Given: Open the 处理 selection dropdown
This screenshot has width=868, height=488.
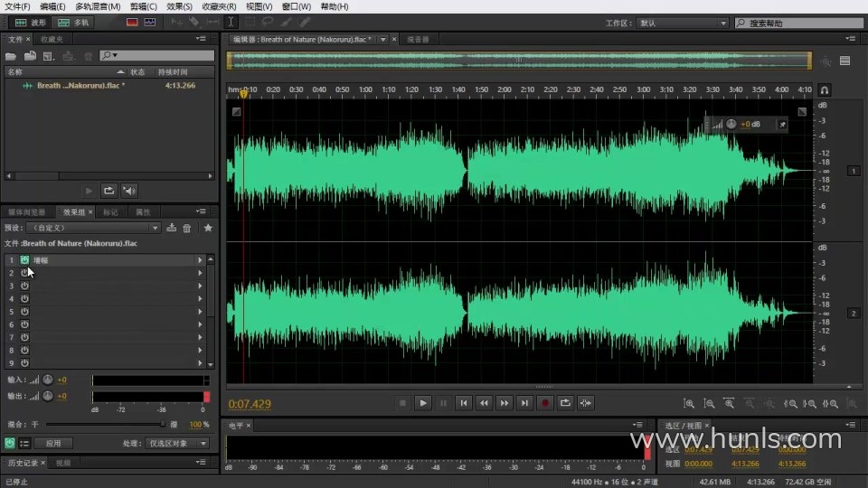Looking at the screenshot, I should [x=178, y=444].
